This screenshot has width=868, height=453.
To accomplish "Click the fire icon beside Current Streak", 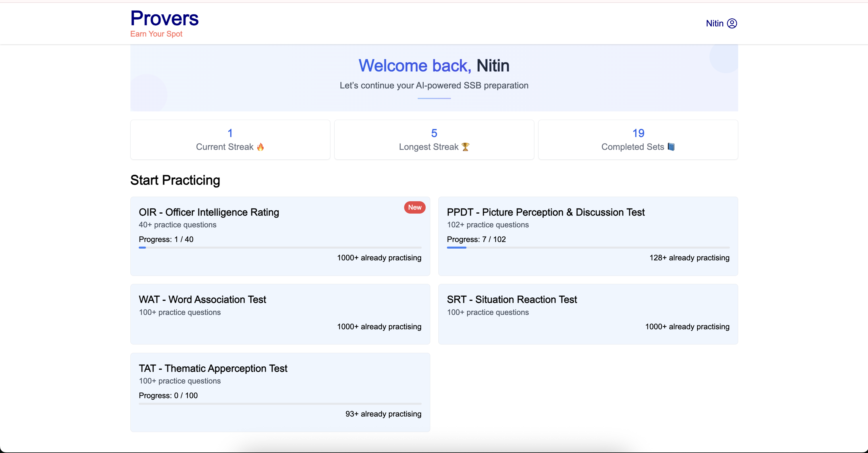I will point(260,147).
